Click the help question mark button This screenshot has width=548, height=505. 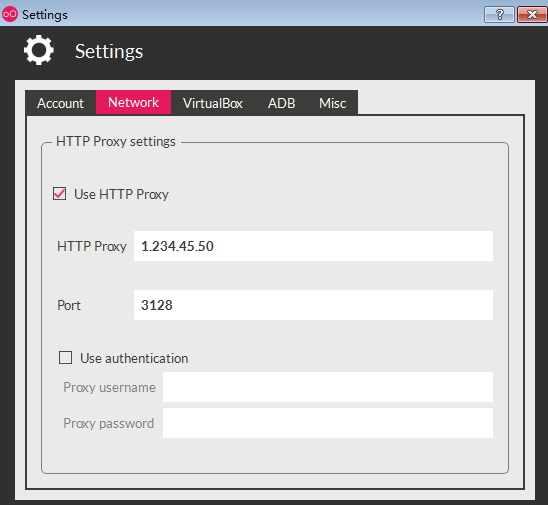(x=499, y=15)
